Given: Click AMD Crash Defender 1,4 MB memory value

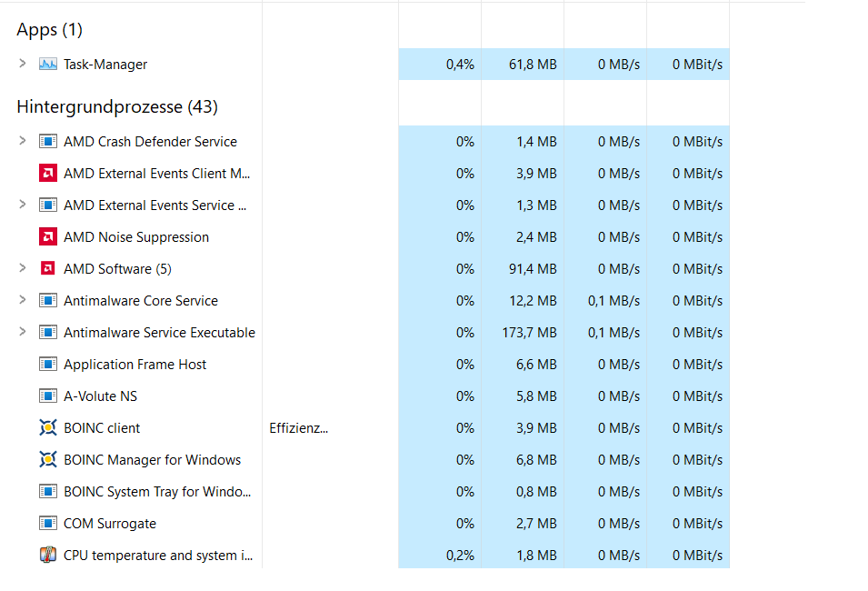Looking at the screenshot, I should 536,142.
